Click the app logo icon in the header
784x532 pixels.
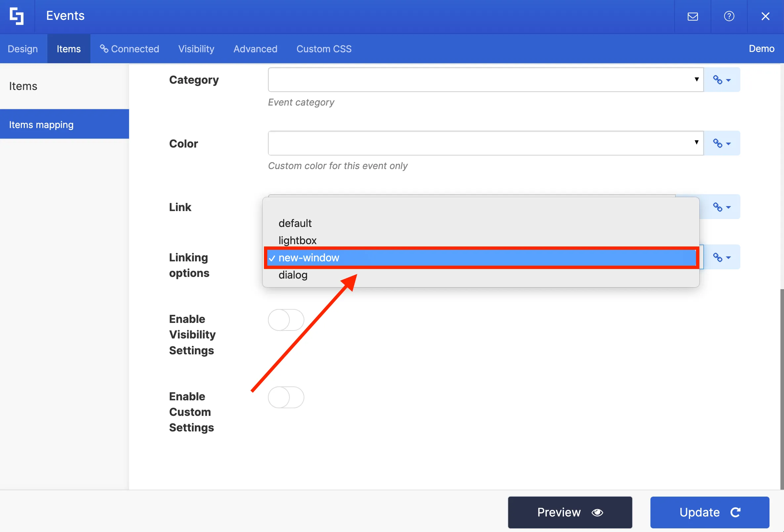click(17, 16)
